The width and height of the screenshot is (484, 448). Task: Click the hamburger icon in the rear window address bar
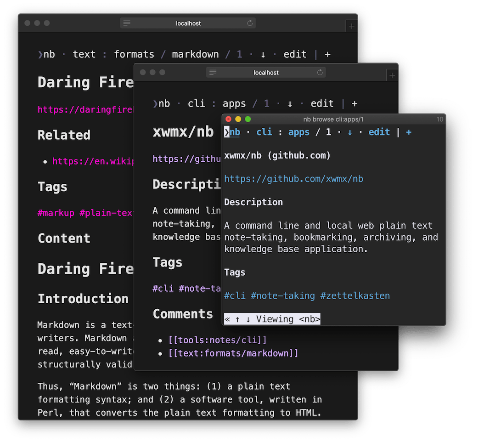[126, 23]
